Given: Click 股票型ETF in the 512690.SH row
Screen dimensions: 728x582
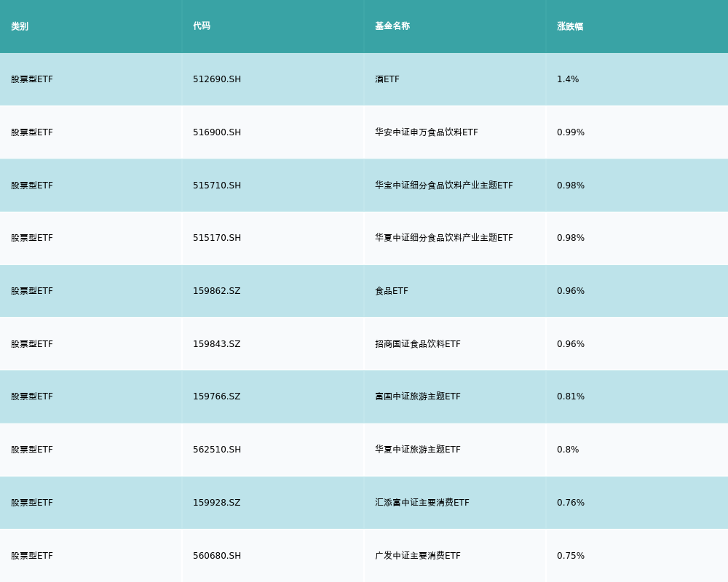Looking at the screenshot, I should click(32, 79).
